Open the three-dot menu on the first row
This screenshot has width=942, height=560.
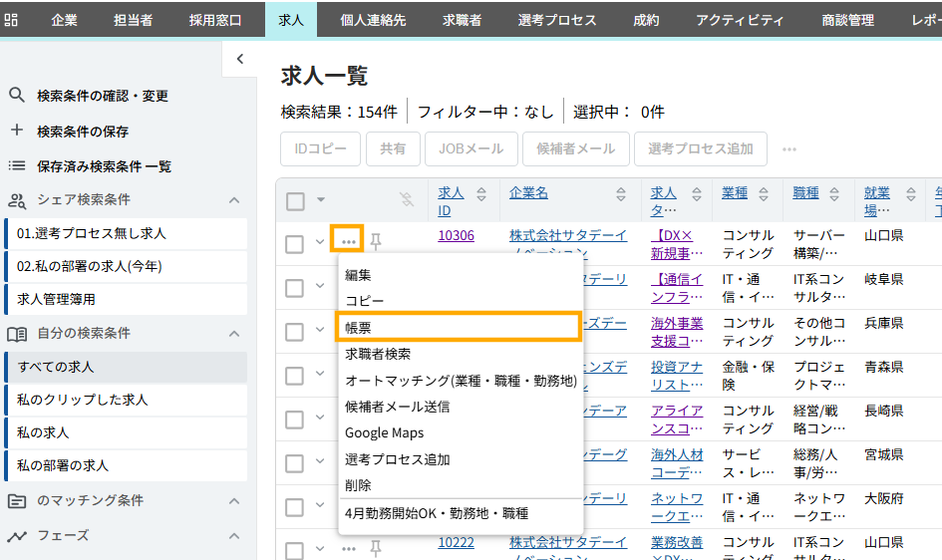[x=347, y=241]
